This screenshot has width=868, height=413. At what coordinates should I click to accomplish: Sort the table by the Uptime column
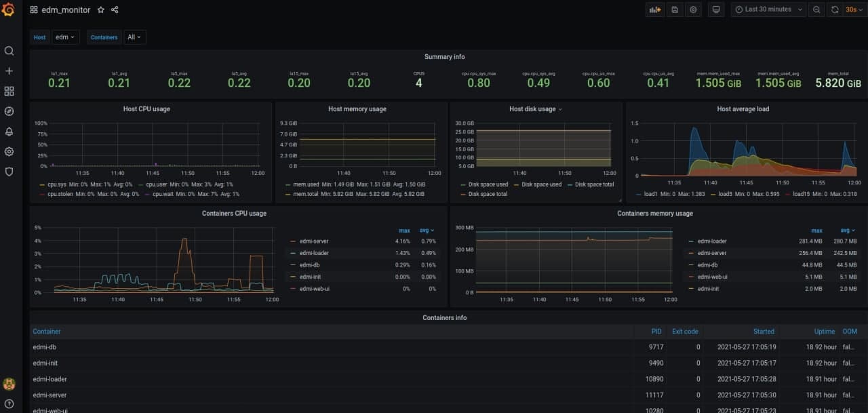coord(825,332)
